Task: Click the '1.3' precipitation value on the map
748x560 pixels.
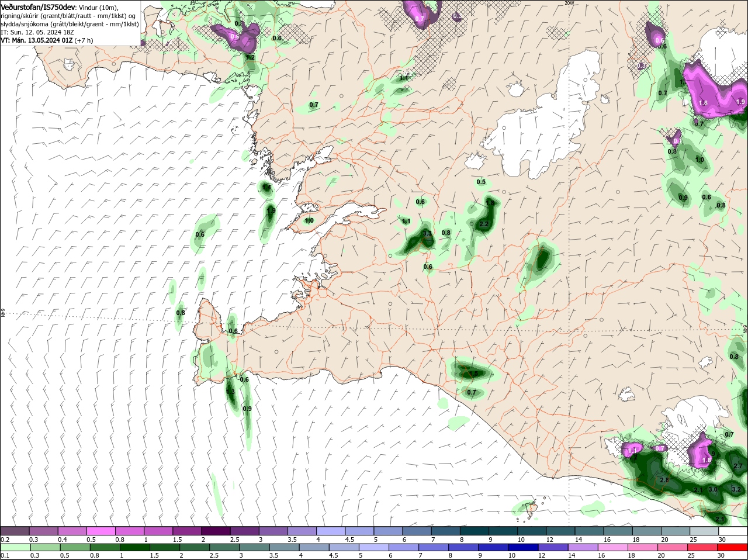Action: 230,392
